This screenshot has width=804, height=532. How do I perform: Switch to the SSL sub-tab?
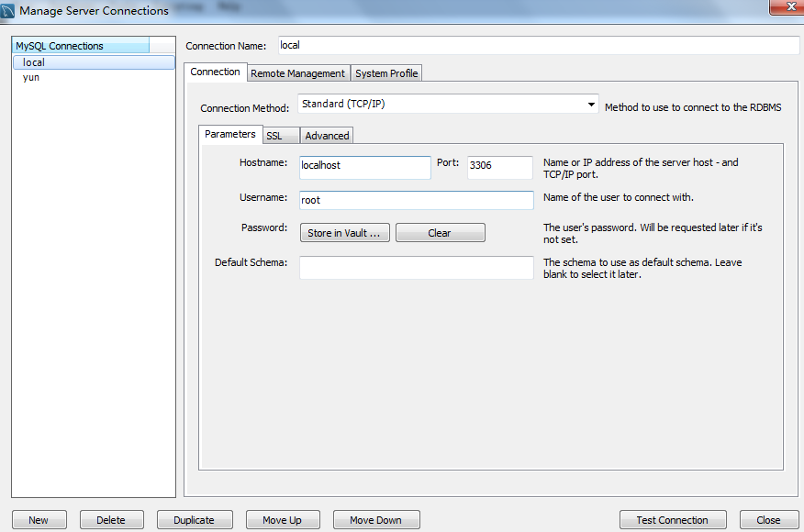click(281, 136)
